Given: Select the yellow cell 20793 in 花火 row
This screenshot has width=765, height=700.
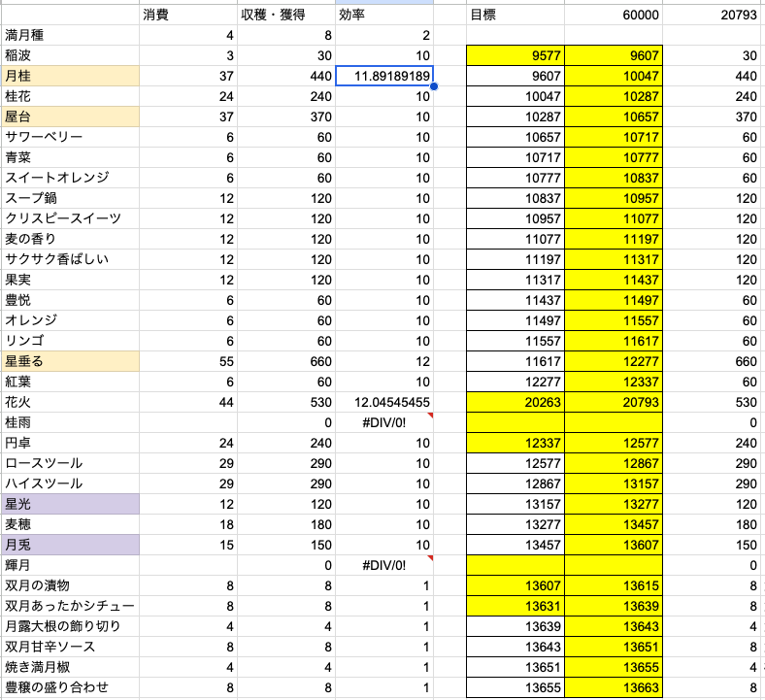Looking at the screenshot, I should click(614, 403).
